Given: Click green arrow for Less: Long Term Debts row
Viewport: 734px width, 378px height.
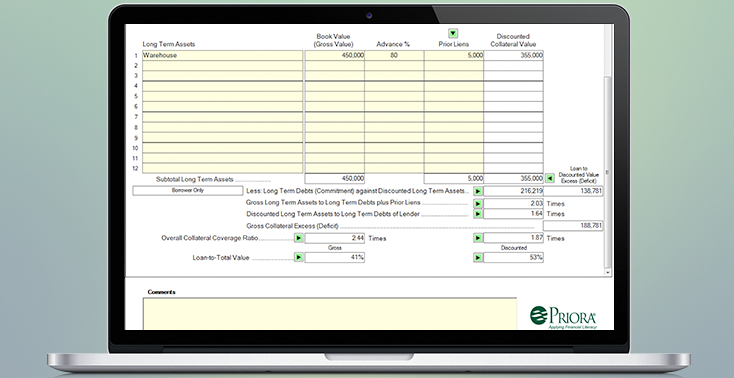Looking at the screenshot, I should 477,191.
